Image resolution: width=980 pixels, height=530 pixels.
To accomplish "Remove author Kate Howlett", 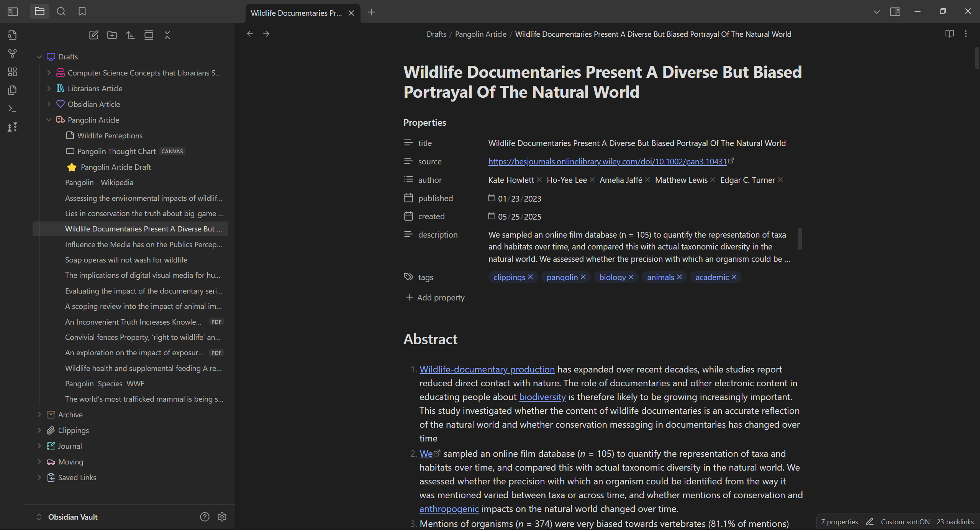I will tap(539, 179).
